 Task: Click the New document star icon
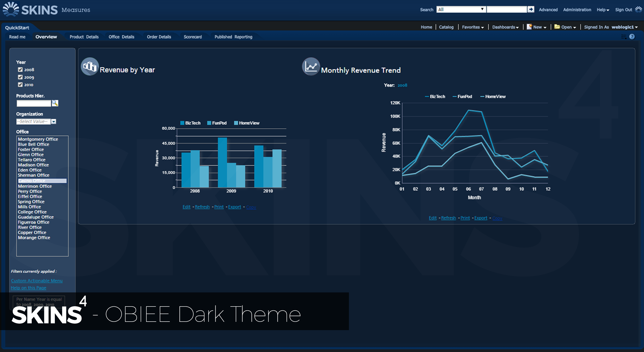click(529, 27)
